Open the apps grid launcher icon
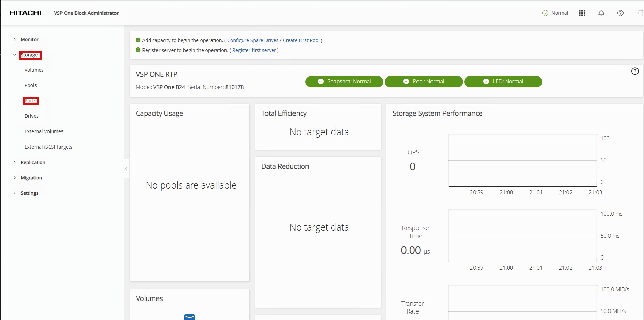The width and height of the screenshot is (644, 320). [x=582, y=13]
